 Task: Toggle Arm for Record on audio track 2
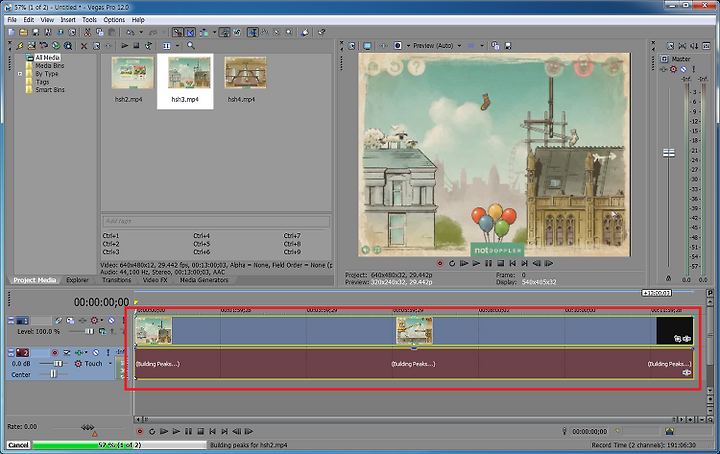55,353
